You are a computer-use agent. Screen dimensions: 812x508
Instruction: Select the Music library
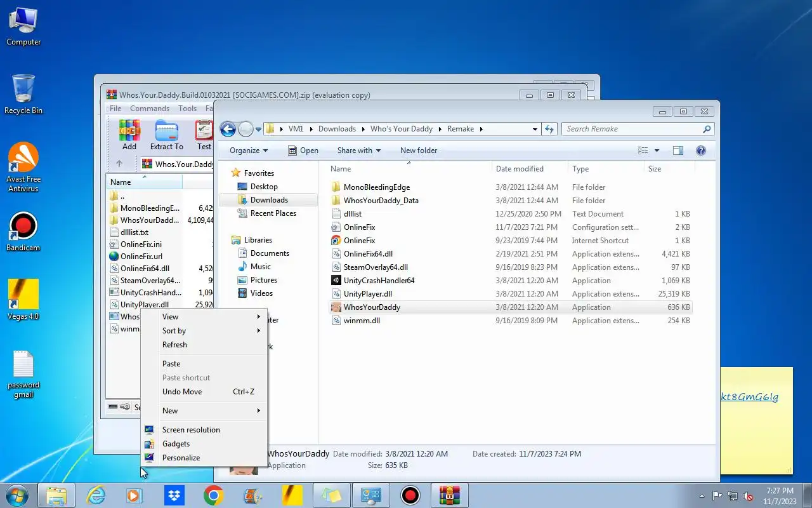(260, 267)
